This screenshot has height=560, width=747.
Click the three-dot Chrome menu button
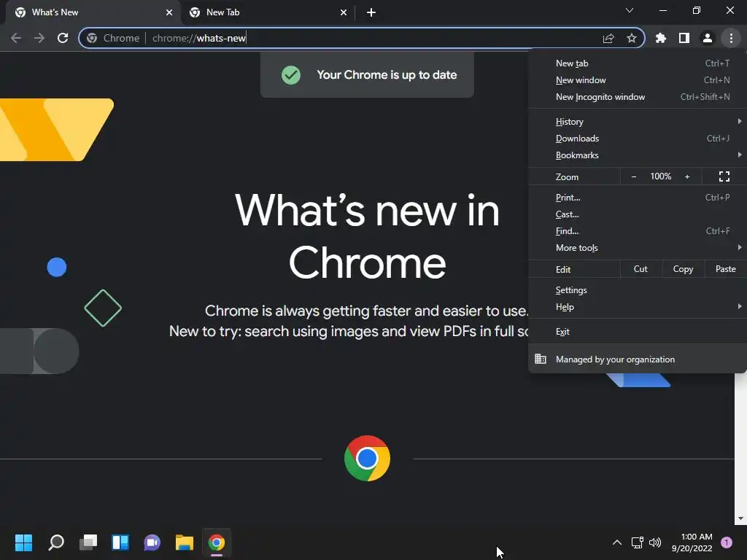731,38
